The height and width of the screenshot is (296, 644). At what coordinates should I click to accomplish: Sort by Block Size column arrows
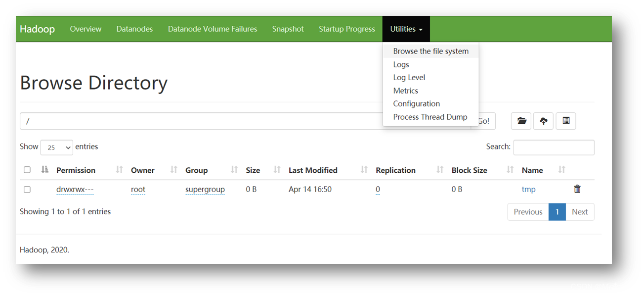click(510, 170)
